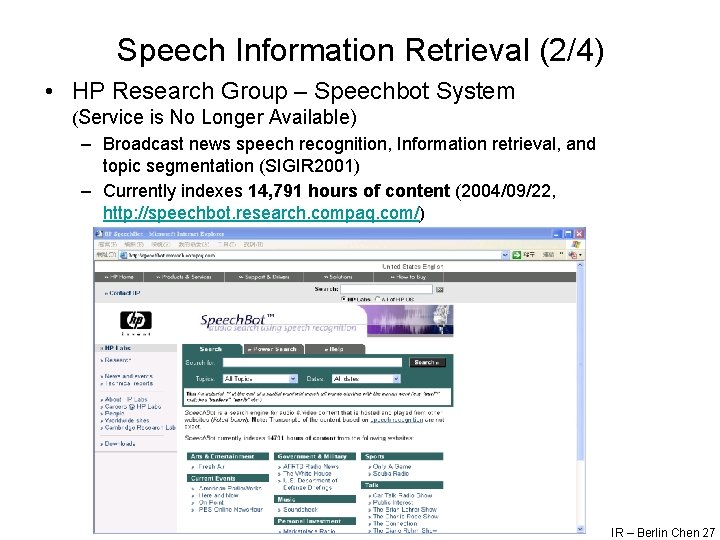The image size is (720, 540).
Task: Open The Charlie Rose Show link
Action: (405, 516)
